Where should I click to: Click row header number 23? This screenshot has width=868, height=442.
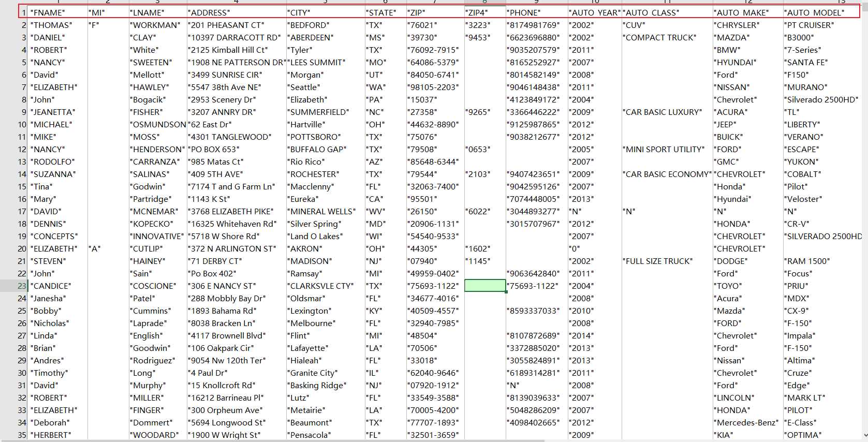(14, 286)
